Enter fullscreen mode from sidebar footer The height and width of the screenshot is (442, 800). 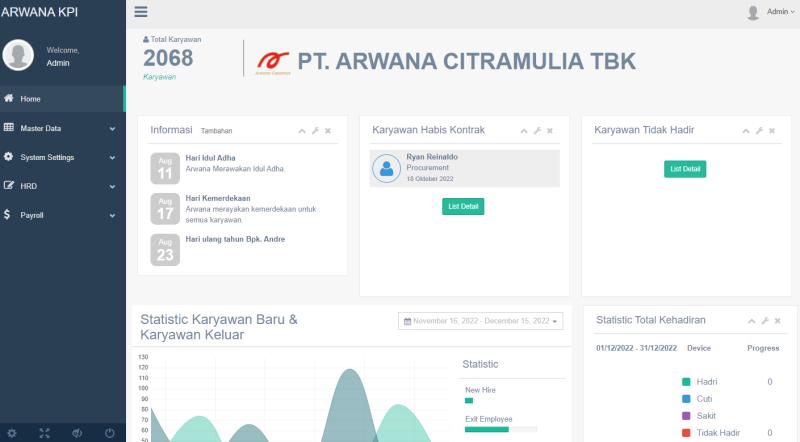coord(44,433)
